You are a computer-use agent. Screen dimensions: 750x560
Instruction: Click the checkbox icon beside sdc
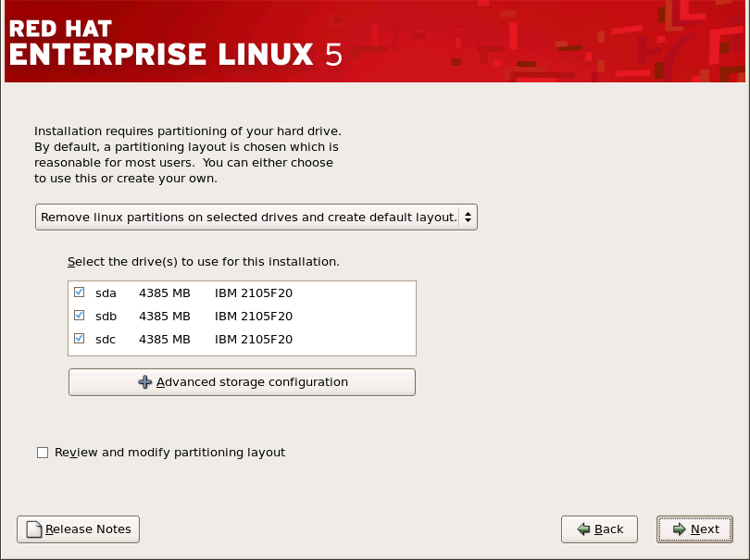click(x=80, y=339)
